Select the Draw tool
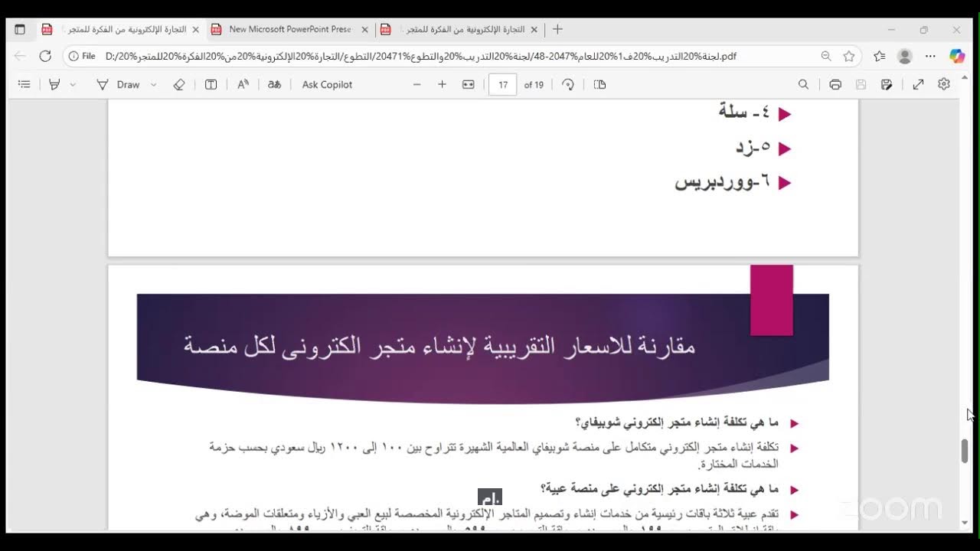The width and height of the screenshot is (980, 551). click(118, 84)
